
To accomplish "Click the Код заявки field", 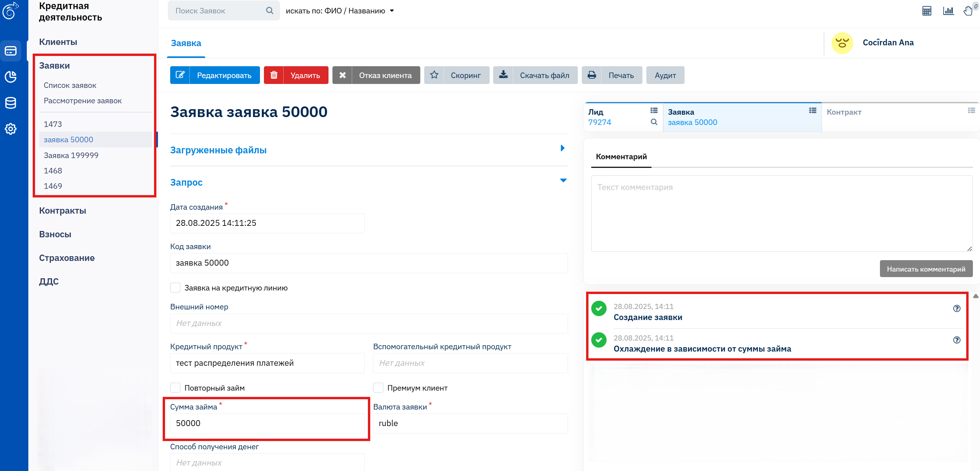I will 369,263.
